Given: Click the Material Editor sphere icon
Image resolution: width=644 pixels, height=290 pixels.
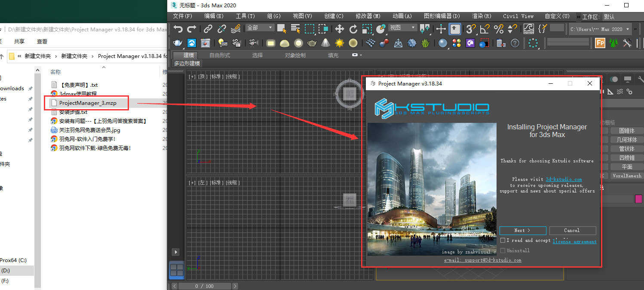Looking at the screenshot, I should coord(443,43).
